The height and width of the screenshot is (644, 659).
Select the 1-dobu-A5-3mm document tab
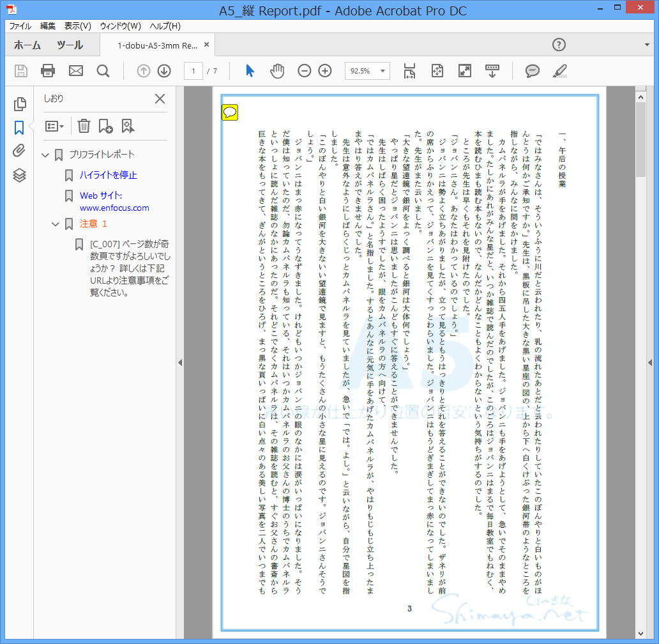[157, 45]
